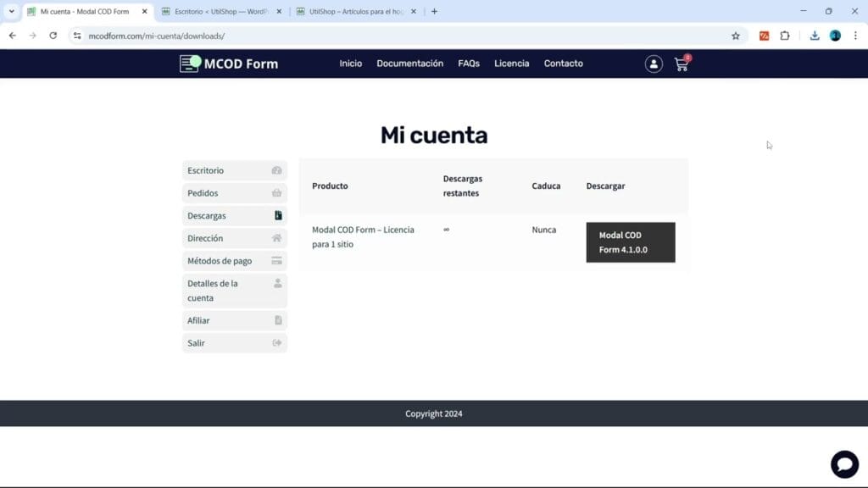Close the Escritorio UtilShop tab

coord(279,11)
